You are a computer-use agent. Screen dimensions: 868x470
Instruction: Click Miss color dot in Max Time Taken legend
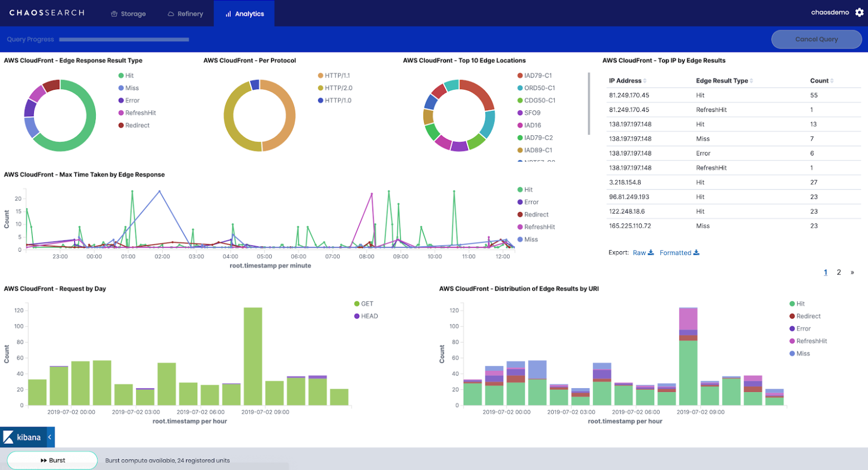(520, 239)
